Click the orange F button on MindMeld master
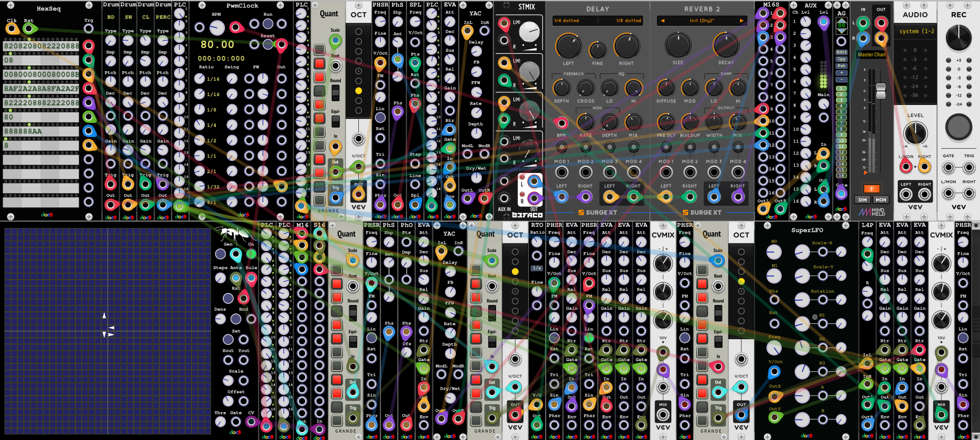Screen dimensions: 980x440 pyautogui.click(x=872, y=188)
